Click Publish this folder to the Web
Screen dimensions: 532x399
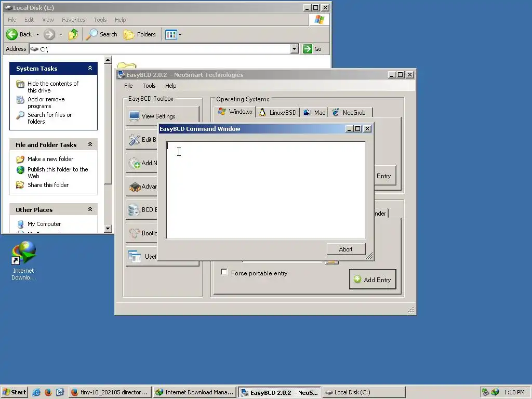[x=58, y=172]
